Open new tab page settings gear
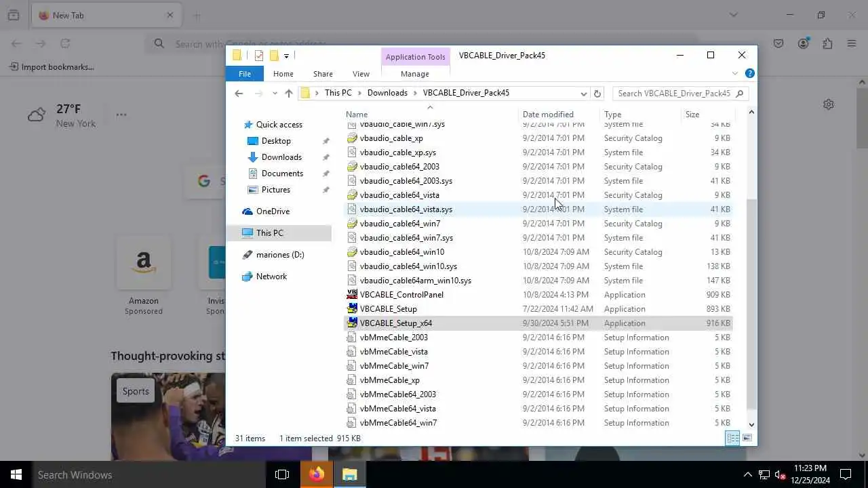 pyautogui.click(x=828, y=104)
